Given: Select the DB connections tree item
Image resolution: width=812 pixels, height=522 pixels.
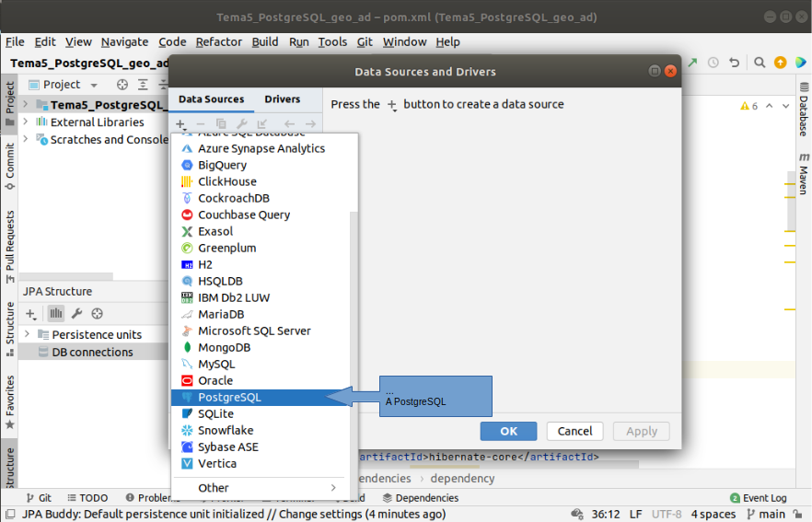Looking at the screenshot, I should [92, 352].
